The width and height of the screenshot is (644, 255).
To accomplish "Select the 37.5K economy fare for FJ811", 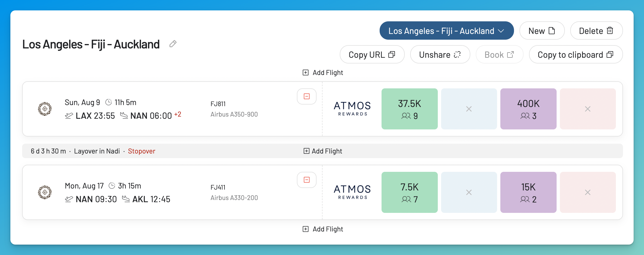I will pyautogui.click(x=409, y=109).
